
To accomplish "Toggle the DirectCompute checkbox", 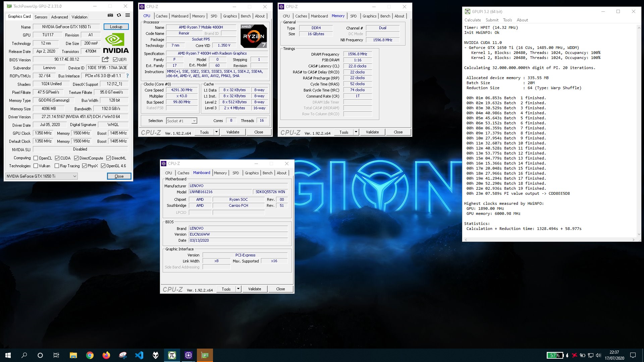I will pos(76,158).
